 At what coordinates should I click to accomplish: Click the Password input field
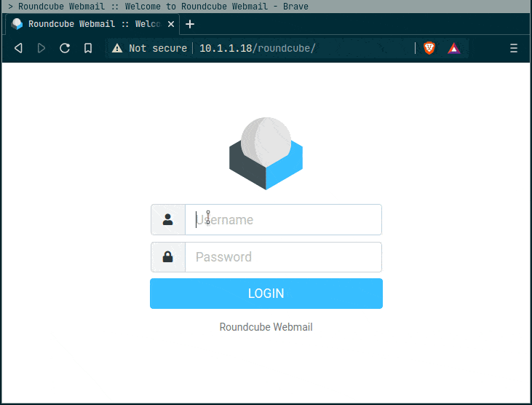coord(283,257)
